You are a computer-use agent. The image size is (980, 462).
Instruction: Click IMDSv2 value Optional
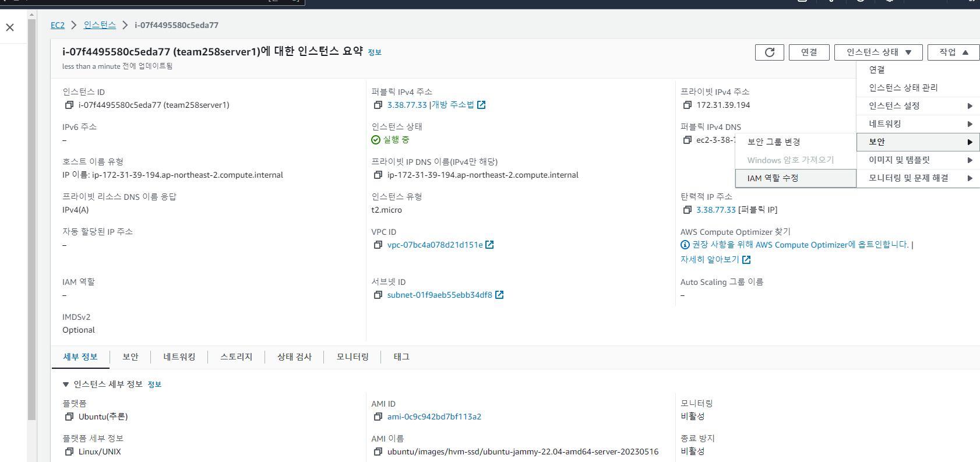(x=79, y=330)
